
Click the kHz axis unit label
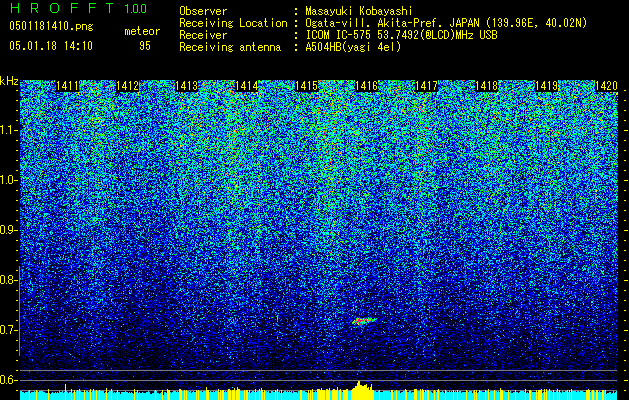pos(9,81)
